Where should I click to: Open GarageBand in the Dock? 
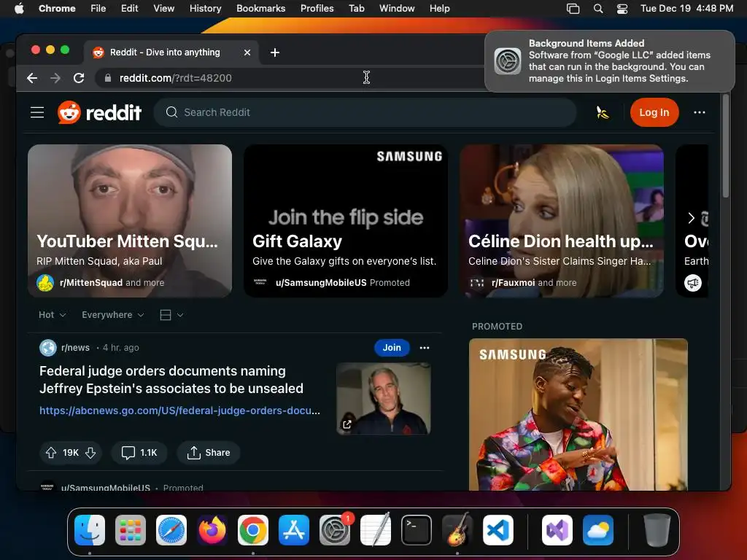tap(457, 530)
